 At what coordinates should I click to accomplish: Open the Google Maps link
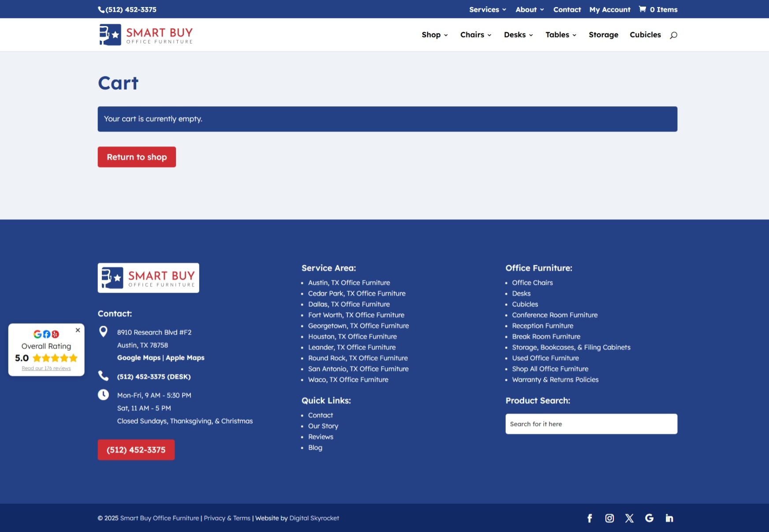coord(138,358)
